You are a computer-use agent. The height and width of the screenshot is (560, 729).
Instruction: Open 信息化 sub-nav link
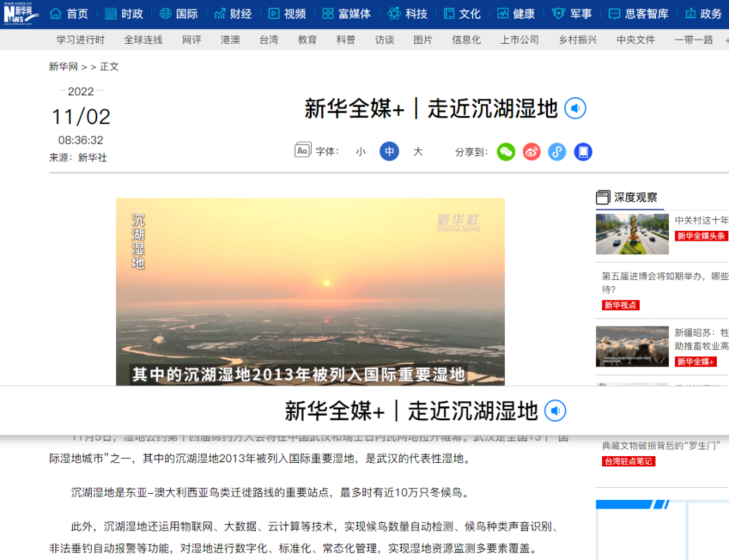[x=466, y=40]
